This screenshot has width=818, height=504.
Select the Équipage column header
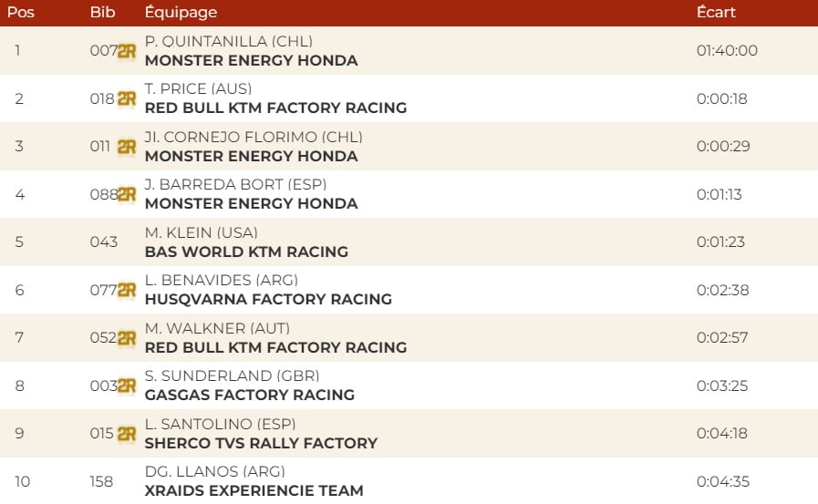(x=181, y=13)
